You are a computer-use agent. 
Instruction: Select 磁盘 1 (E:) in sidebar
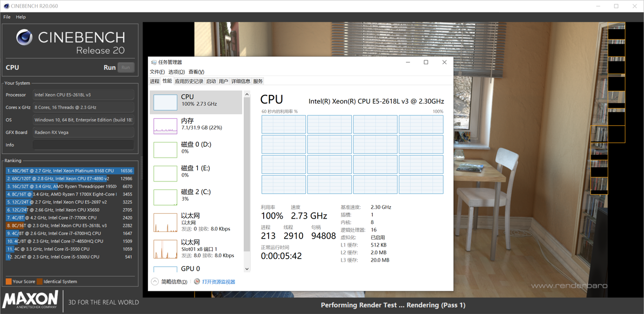coord(196,173)
